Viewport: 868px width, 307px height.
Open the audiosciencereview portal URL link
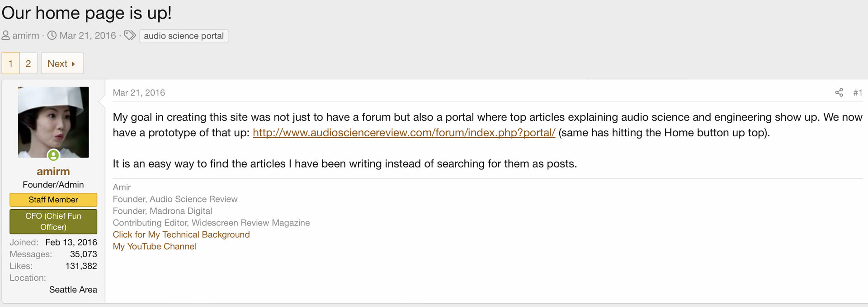click(404, 133)
